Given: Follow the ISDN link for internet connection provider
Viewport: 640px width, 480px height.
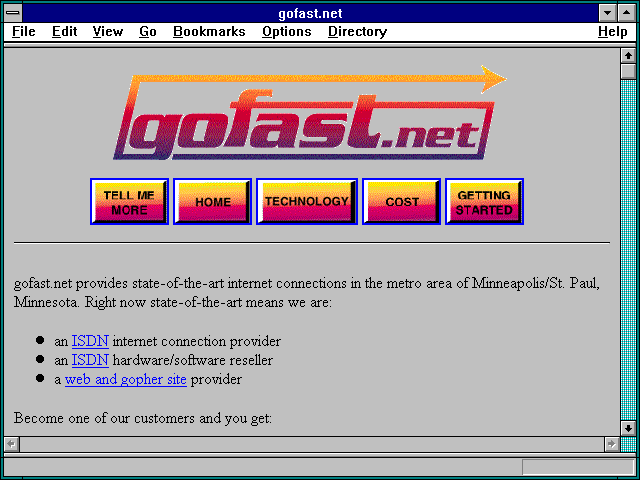Looking at the screenshot, I should tap(90, 341).
